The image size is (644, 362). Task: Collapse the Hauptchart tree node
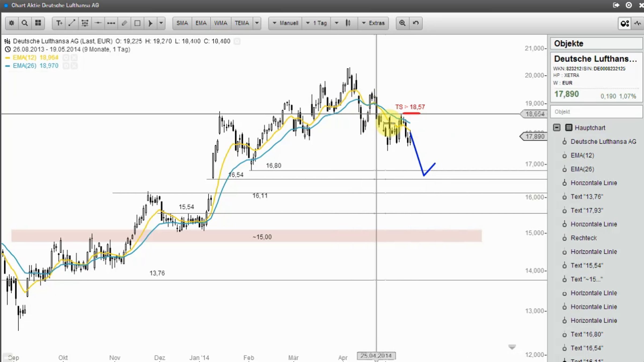(557, 128)
